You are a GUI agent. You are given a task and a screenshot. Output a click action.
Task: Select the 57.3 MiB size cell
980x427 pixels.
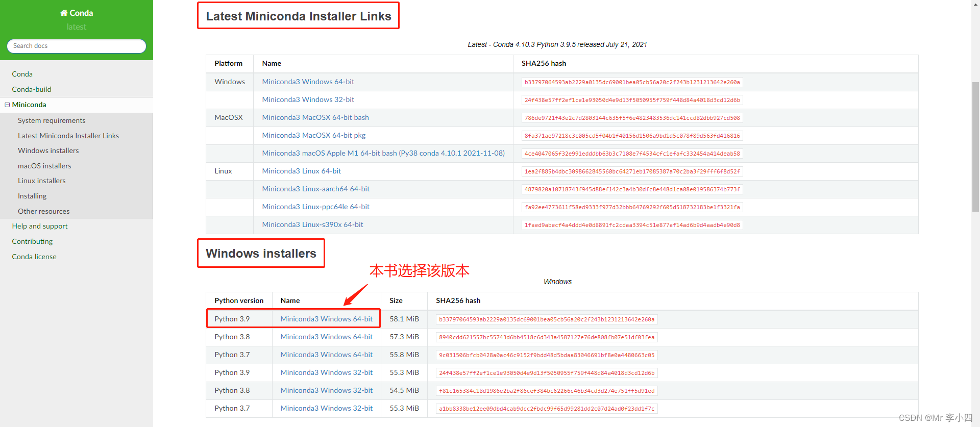pos(404,337)
